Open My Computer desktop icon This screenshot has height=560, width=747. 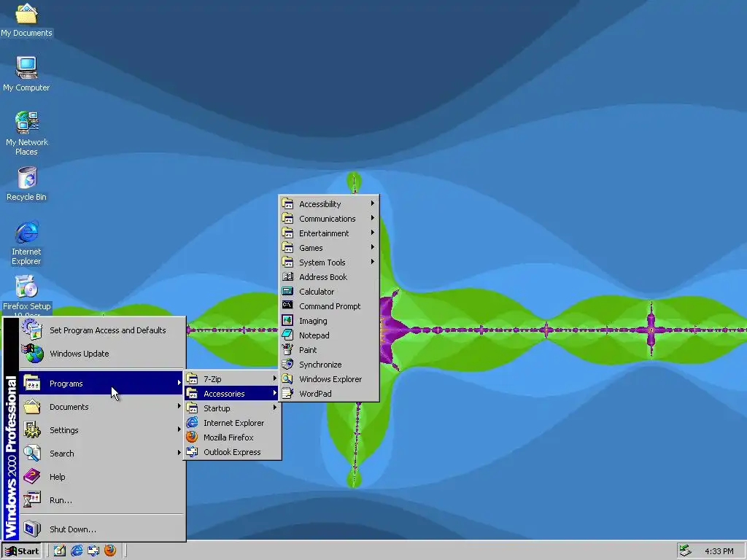(26, 74)
